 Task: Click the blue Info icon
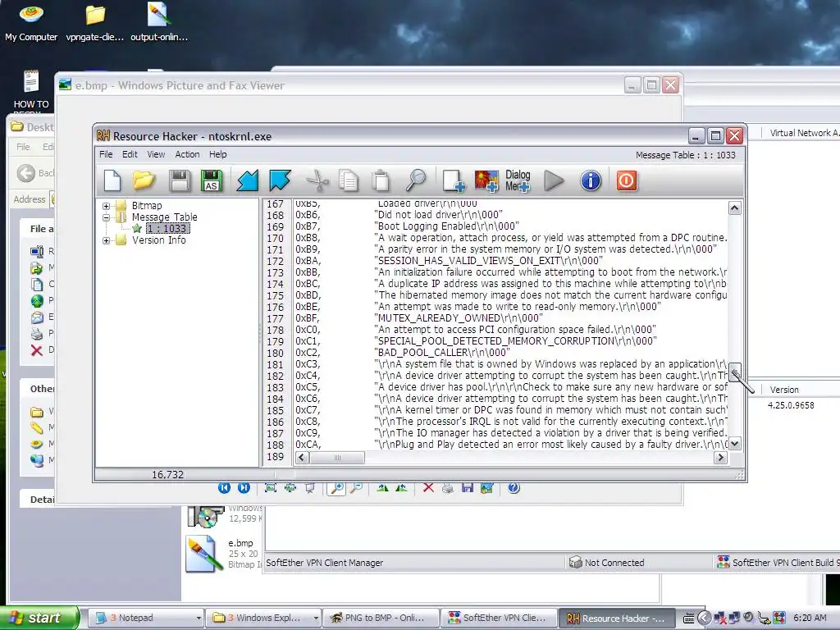click(x=591, y=180)
